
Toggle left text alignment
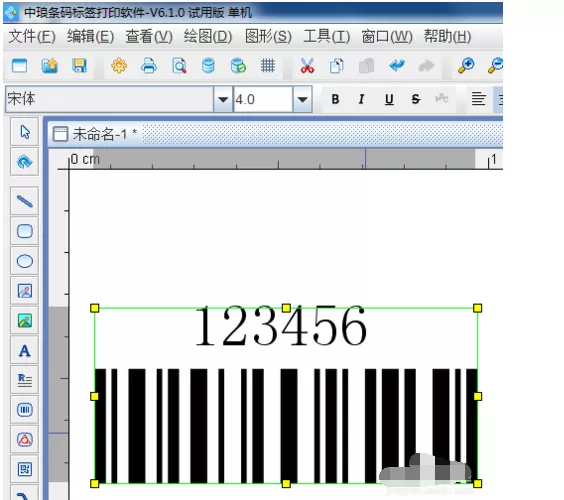pyautogui.click(x=479, y=99)
